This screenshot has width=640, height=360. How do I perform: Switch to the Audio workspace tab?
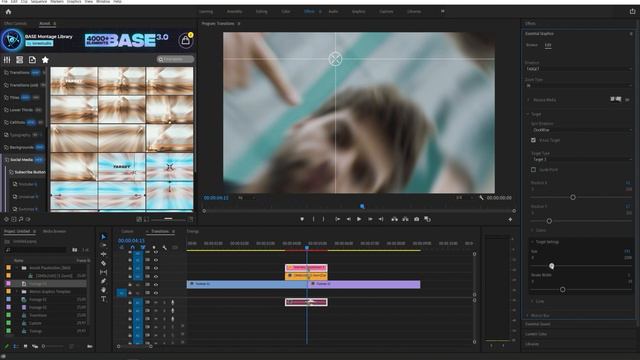coord(333,11)
